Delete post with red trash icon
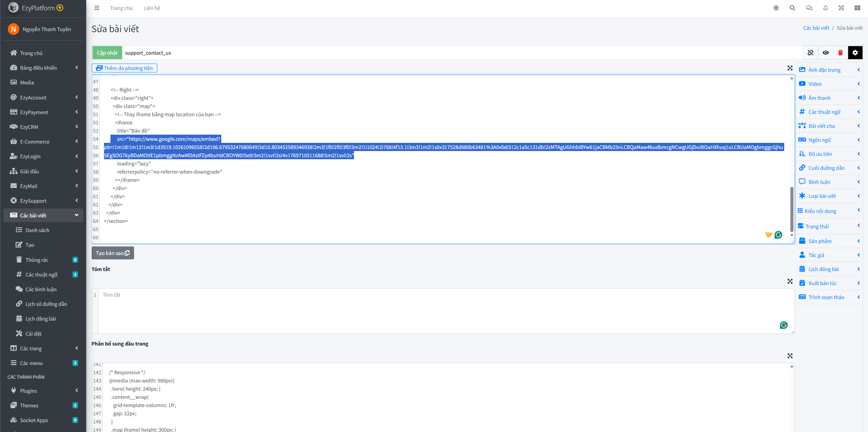This screenshot has width=868, height=432. pos(840,53)
